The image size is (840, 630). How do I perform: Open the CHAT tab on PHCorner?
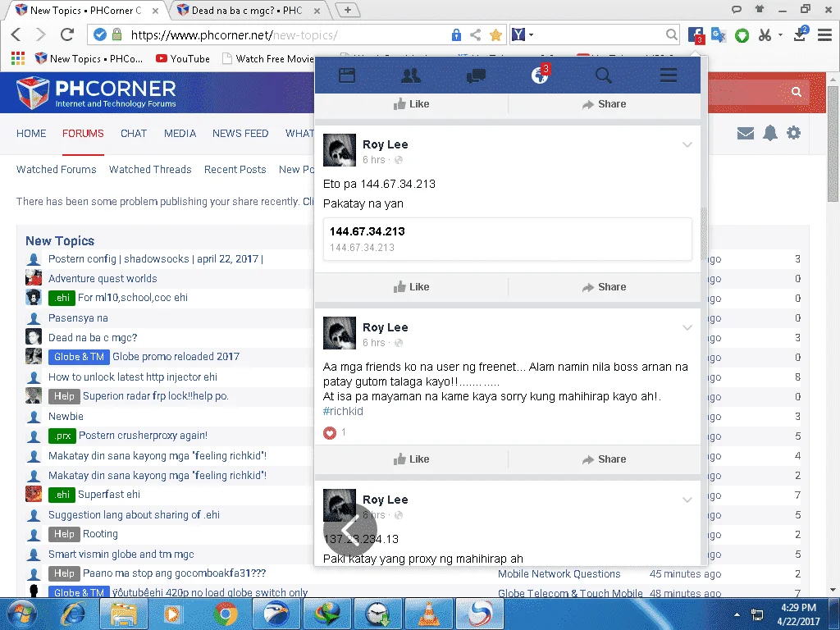tap(134, 134)
